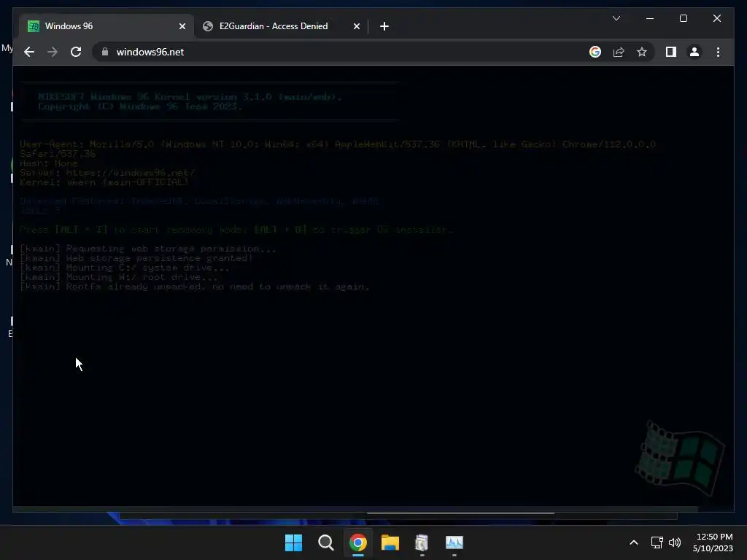Screen dimensions: 747x560
Task: Open File Explorer from taskbar
Action: point(390,542)
